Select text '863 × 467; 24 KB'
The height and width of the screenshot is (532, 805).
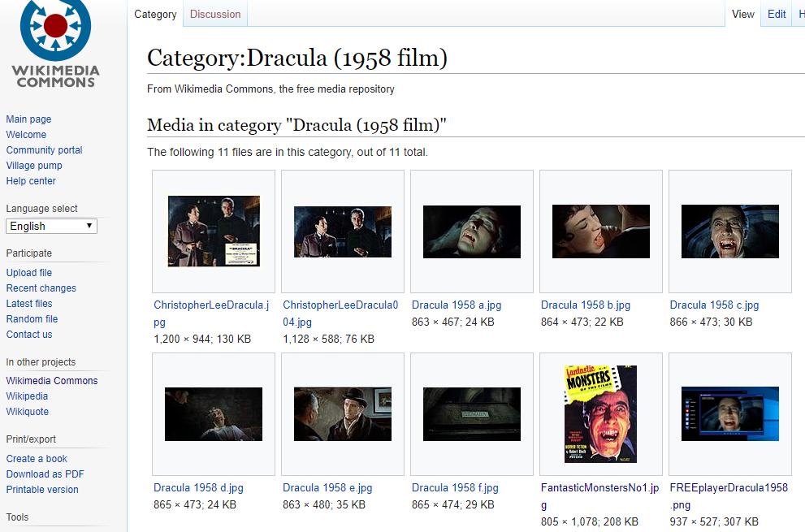pos(452,322)
